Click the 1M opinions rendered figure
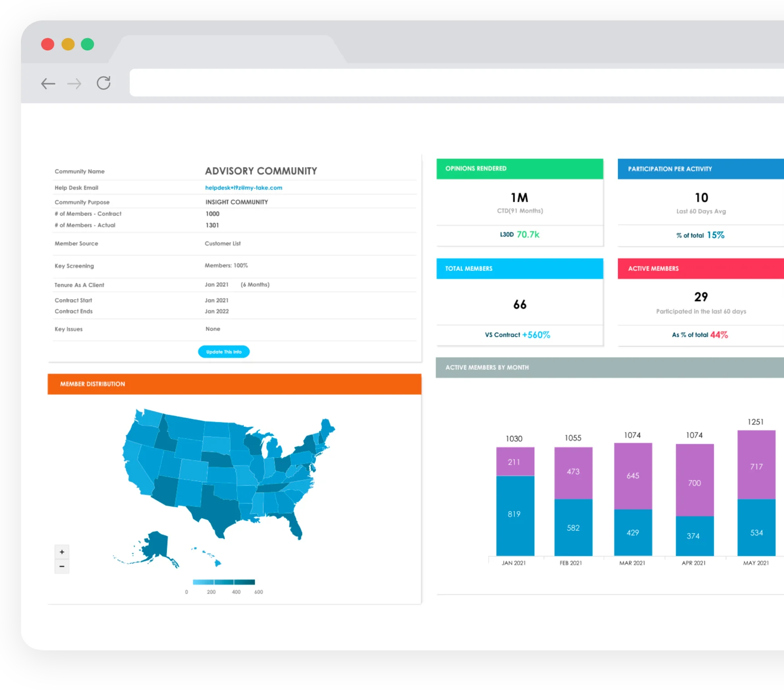 click(519, 198)
